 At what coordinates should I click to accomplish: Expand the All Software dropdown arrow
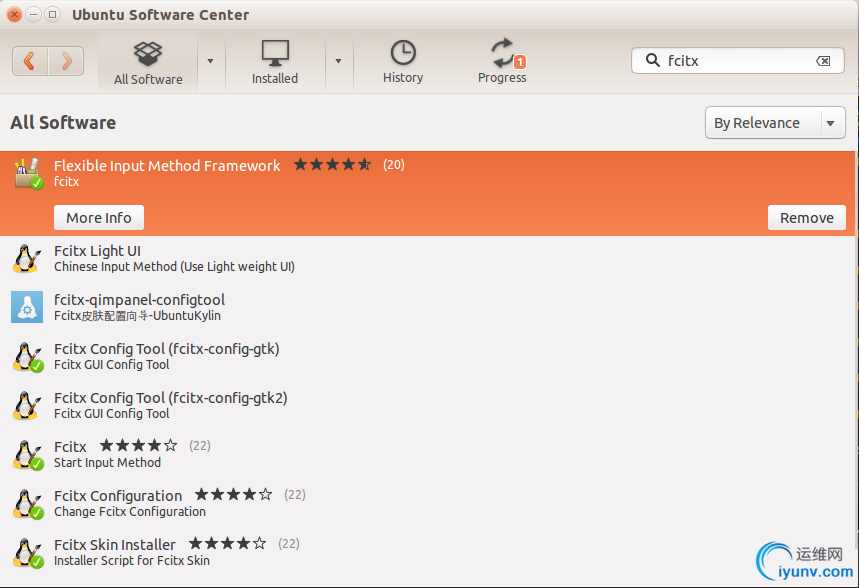pos(210,61)
